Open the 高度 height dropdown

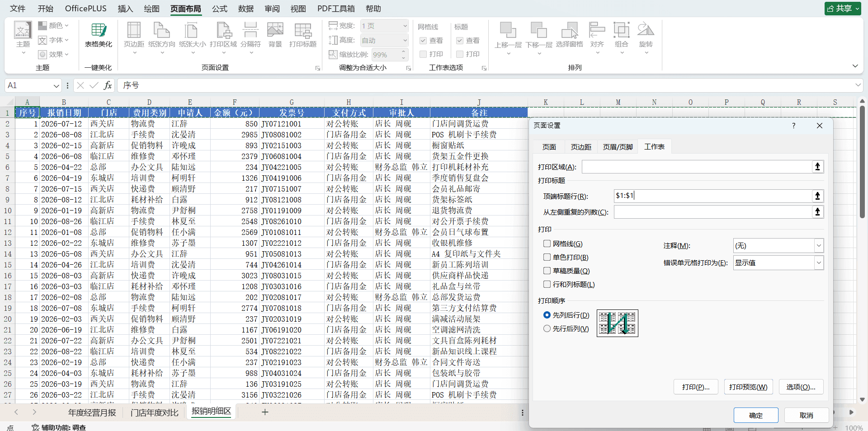tap(405, 40)
